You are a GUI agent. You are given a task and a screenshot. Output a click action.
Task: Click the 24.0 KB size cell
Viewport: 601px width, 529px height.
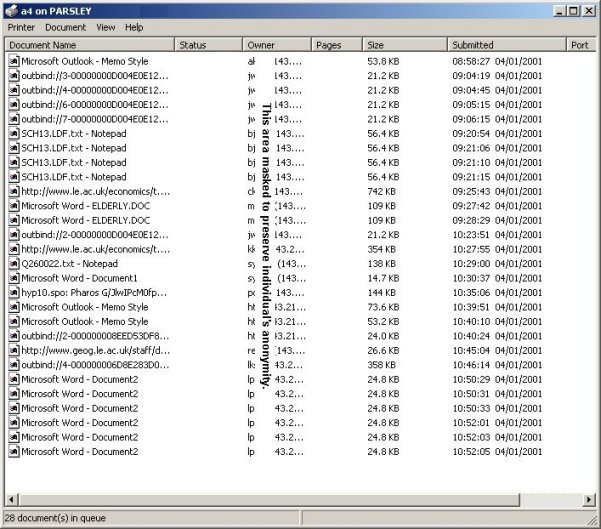383,336
